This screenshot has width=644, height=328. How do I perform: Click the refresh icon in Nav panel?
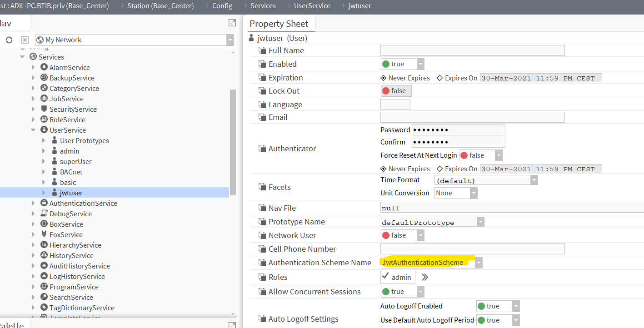[x=9, y=40]
